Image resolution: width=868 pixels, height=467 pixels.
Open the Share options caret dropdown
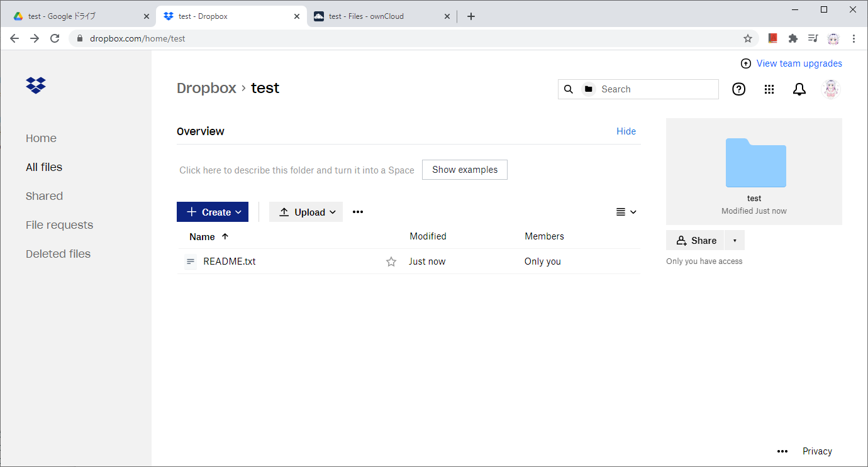pyautogui.click(x=735, y=240)
